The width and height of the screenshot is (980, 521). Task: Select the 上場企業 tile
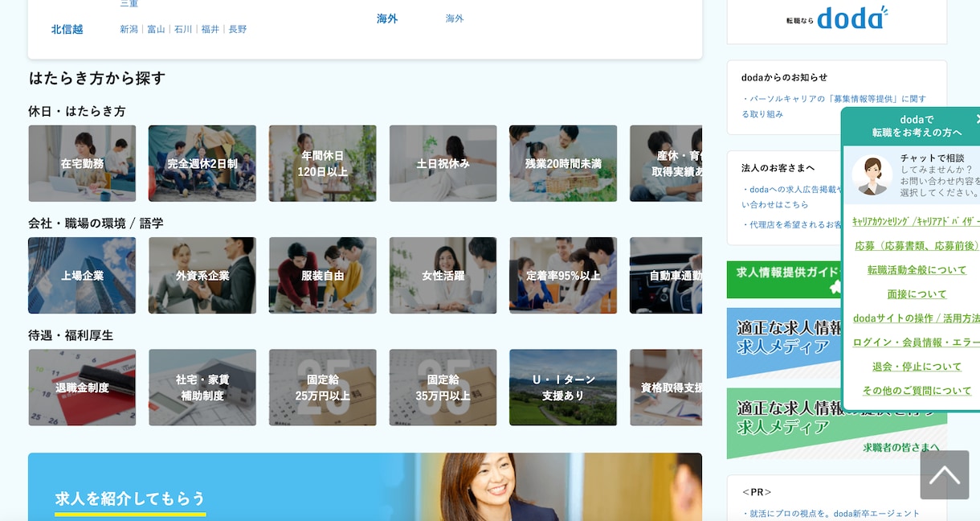point(82,275)
